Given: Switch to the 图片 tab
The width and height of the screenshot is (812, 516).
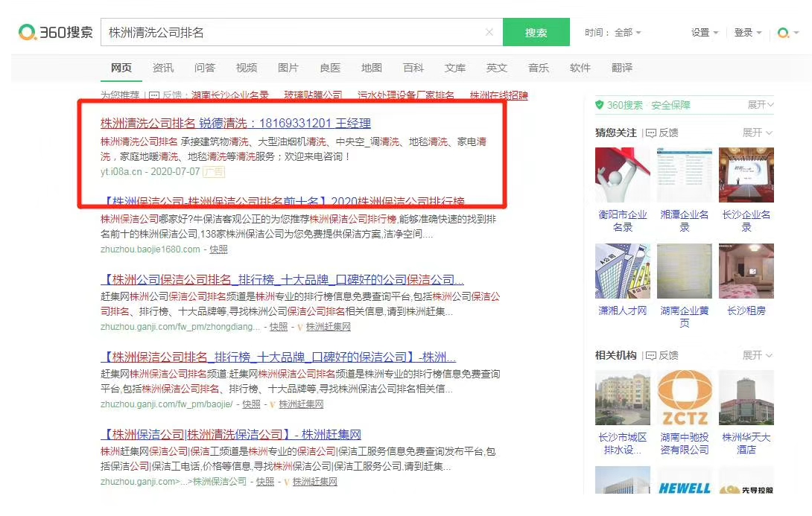Looking at the screenshot, I should [288, 68].
